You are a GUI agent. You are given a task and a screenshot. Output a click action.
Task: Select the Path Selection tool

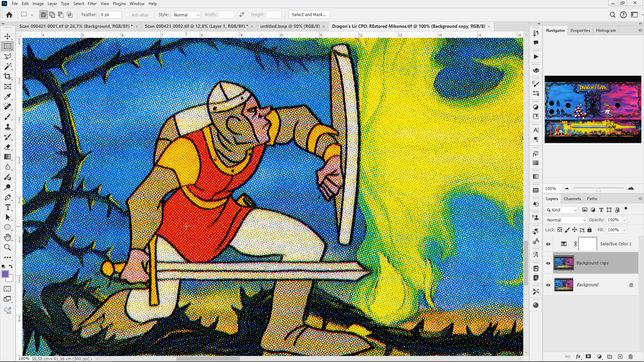coord(8,217)
